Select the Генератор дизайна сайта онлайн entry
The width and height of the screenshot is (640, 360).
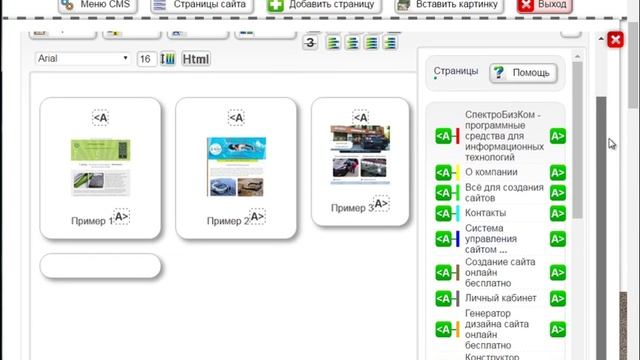[497, 329]
